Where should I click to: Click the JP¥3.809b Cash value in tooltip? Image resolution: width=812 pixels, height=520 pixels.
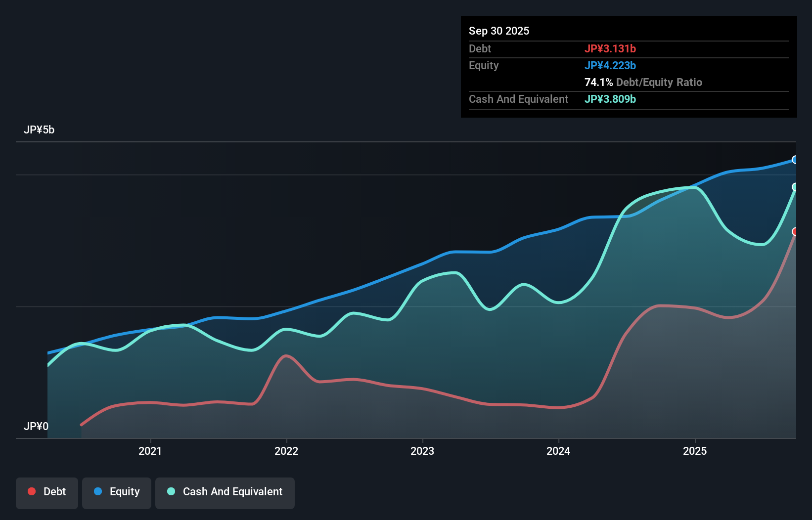point(610,99)
